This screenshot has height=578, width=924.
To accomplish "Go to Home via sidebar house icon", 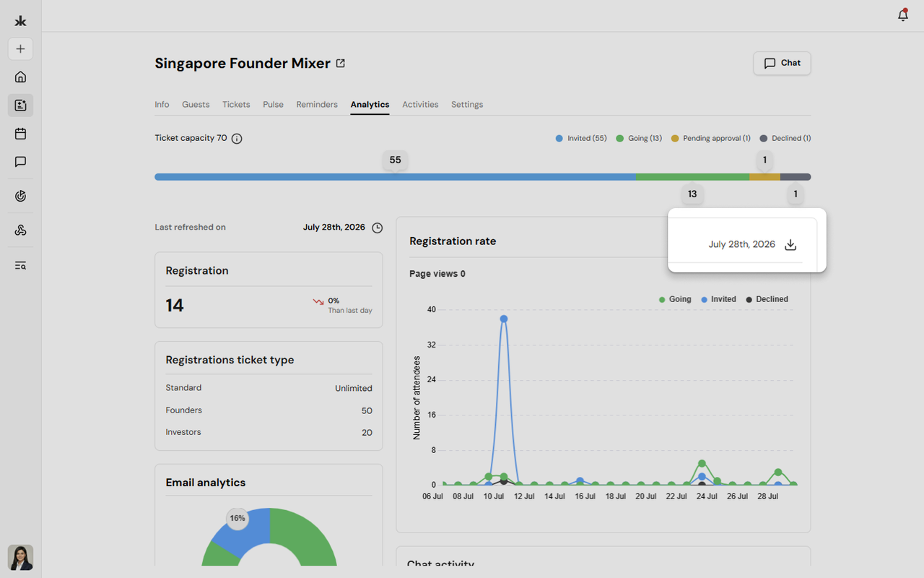I will coord(20,77).
